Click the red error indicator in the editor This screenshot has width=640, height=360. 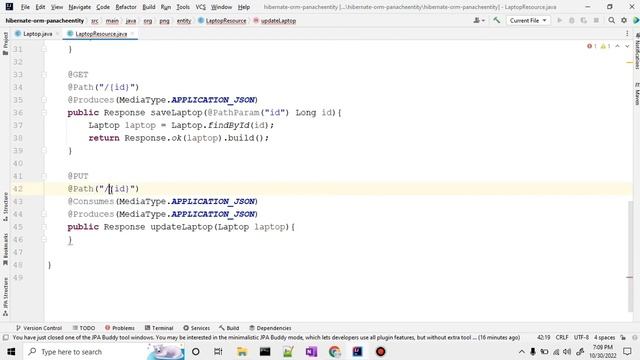pyautogui.click(x=592, y=46)
